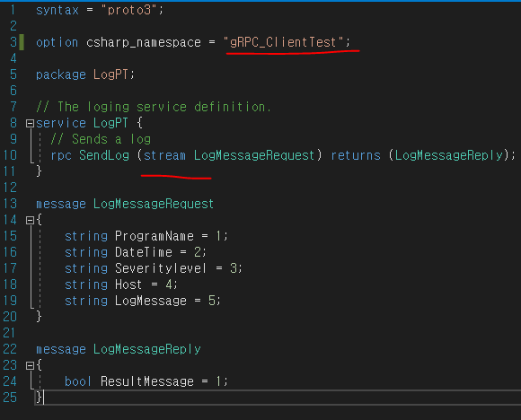
Task: Click the DateTime field
Action: pyautogui.click(x=144, y=252)
